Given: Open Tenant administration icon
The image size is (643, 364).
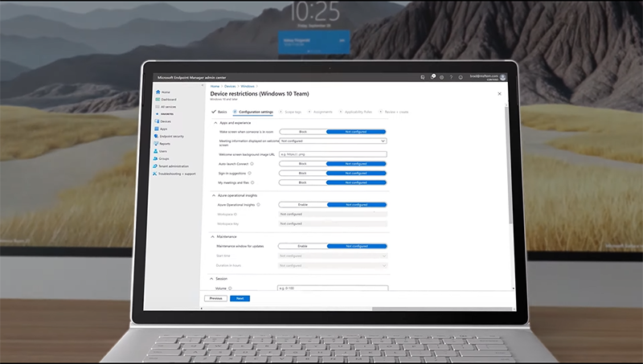Looking at the screenshot, I should [155, 166].
